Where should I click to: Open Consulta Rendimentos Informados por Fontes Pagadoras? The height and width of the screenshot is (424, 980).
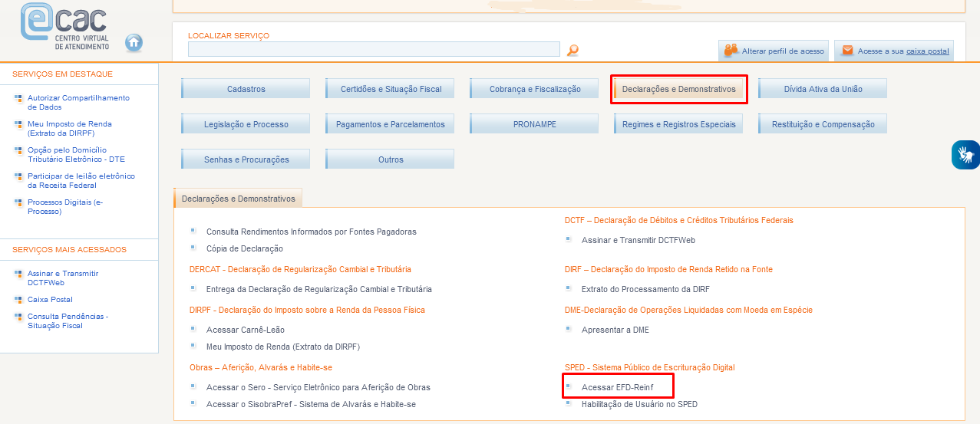312,232
